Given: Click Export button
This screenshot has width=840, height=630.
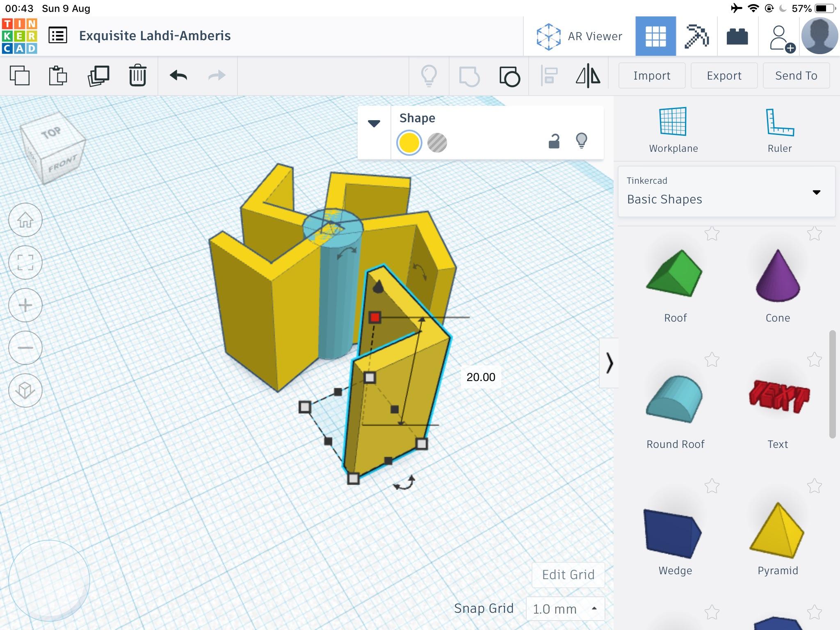Looking at the screenshot, I should tap(723, 76).
